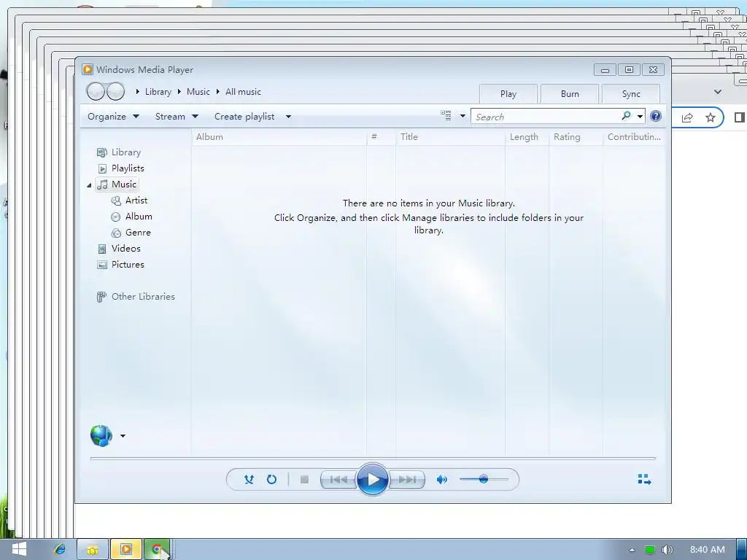The width and height of the screenshot is (747, 560).
Task: Click the Play button in transport controls
Action: pyautogui.click(x=373, y=479)
